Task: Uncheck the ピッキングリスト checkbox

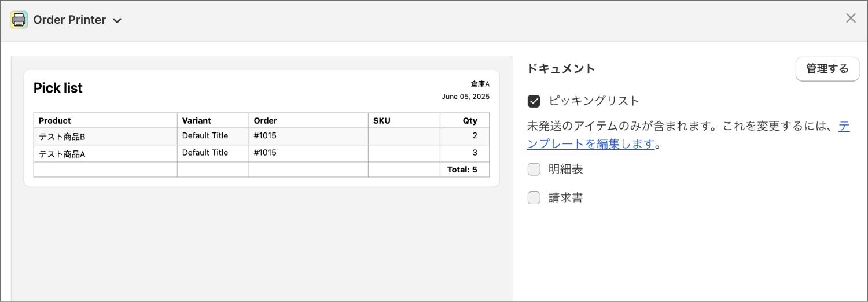Action: coord(534,101)
